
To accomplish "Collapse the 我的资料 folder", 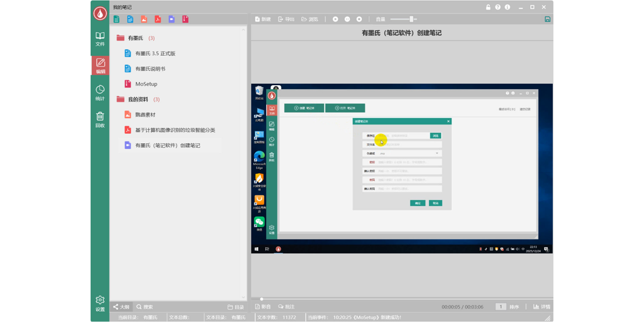I will pos(121,99).
